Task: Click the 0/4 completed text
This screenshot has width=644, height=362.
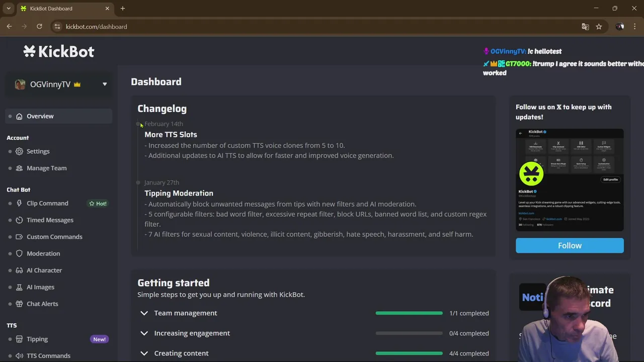Action: pyautogui.click(x=469, y=333)
